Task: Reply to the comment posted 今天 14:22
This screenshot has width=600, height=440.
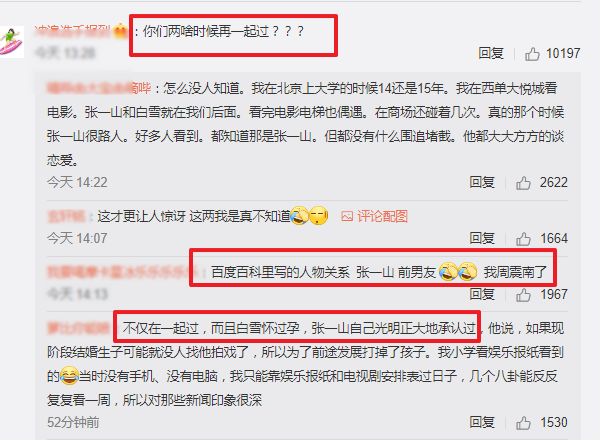Action: tap(482, 183)
